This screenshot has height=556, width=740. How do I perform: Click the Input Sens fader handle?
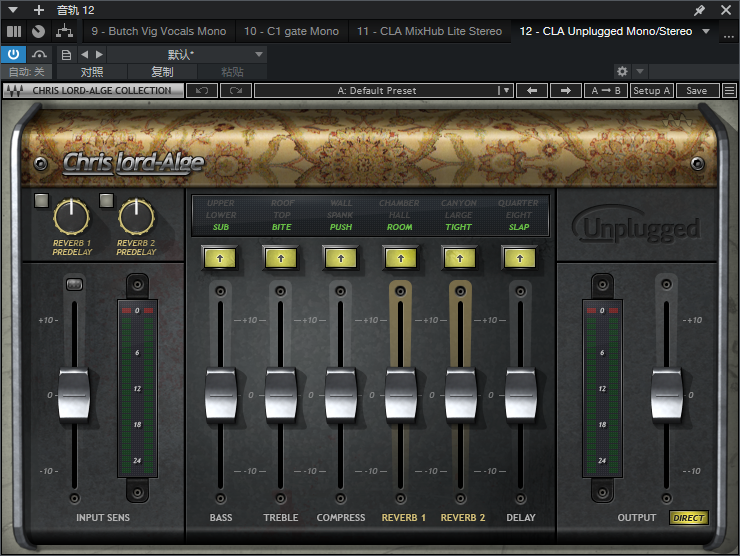(x=74, y=395)
